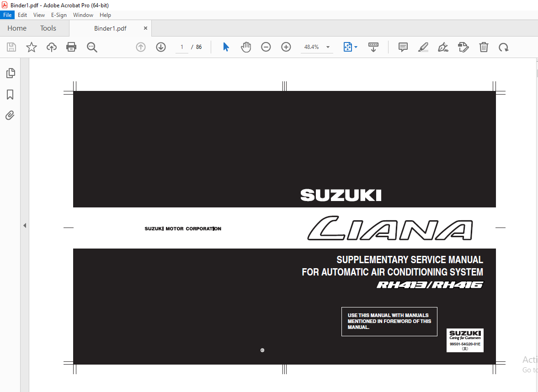This screenshot has height=392, width=538.
Task: Open the E-Sign menu
Action: (59, 15)
